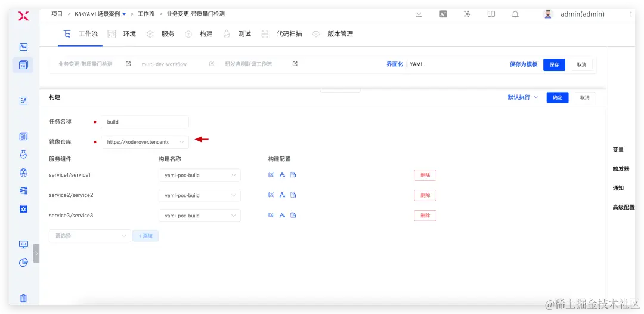
Task: Click the + 添加 button
Action: coord(145,236)
